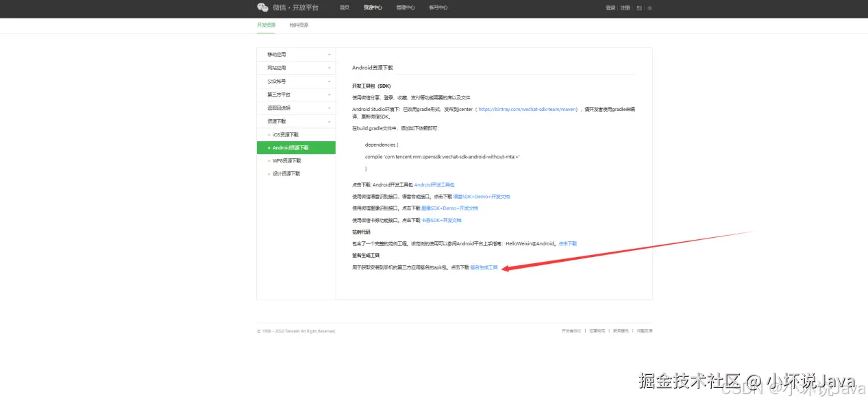Download via Android开发工具包 link
This screenshot has width=868, height=403.
(x=434, y=185)
